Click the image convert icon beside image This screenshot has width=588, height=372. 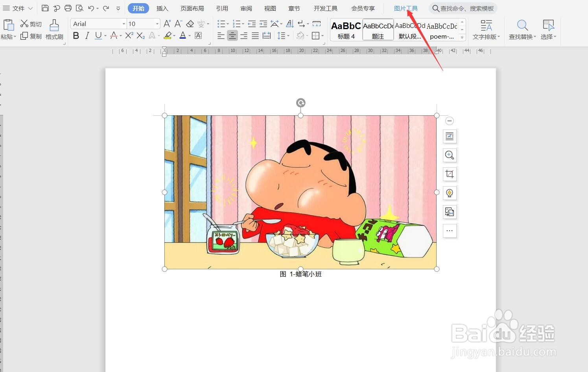click(450, 212)
